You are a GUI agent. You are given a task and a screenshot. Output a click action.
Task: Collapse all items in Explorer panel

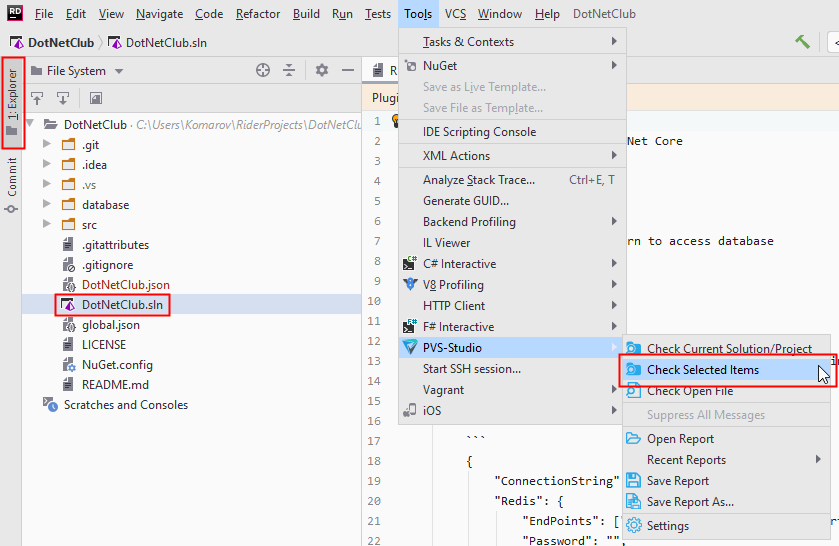(x=289, y=70)
